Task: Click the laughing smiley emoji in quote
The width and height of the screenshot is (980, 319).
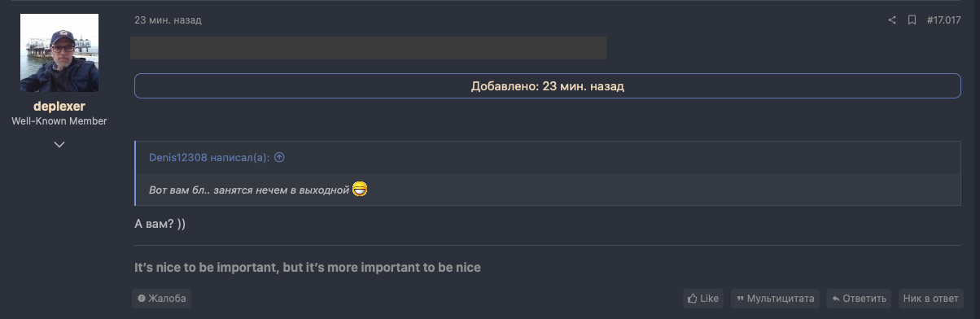Action: click(x=361, y=189)
